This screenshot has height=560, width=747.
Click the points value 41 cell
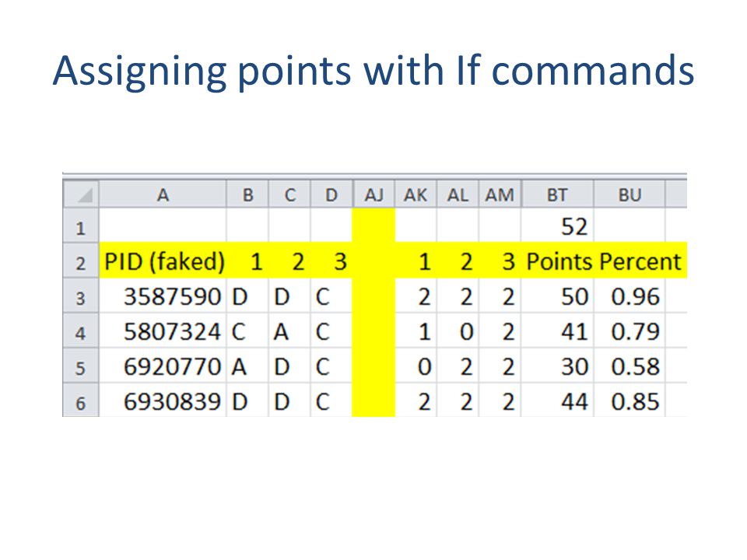[x=557, y=331]
